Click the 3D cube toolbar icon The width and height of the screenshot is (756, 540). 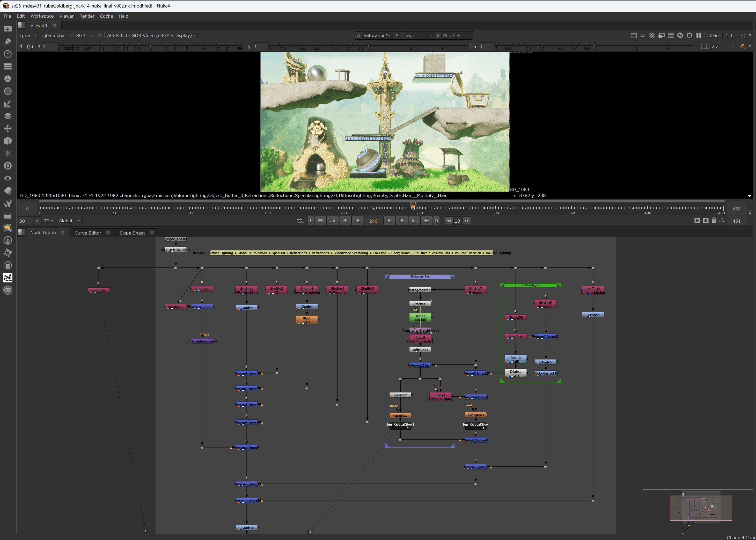[7, 141]
